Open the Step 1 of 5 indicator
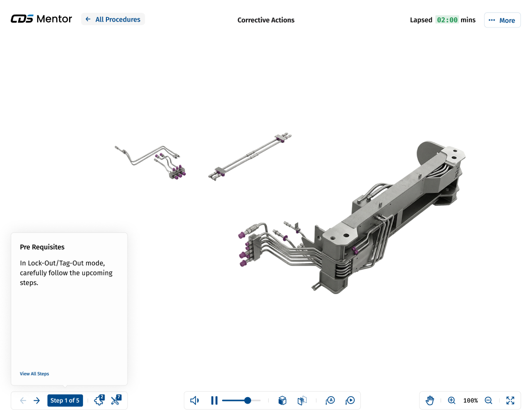This screenshot has width=532, height=420. click(x=65, y=400)
